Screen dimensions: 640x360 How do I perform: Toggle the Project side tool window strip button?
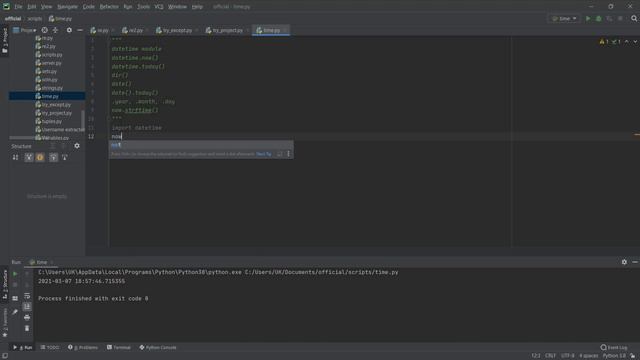[x=5, y=41]
